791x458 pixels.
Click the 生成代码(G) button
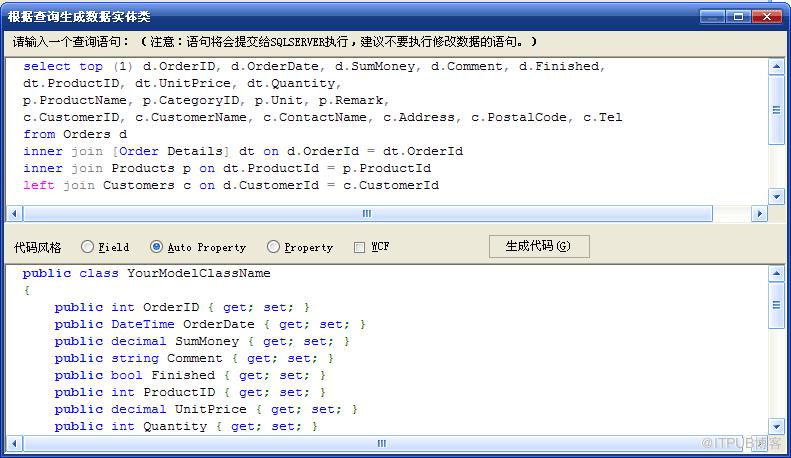pos(539,246)
